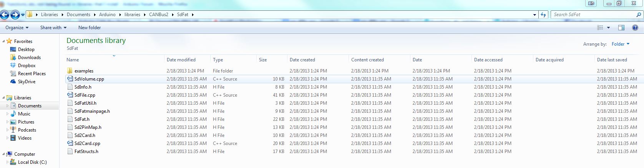Toggle the preview pane icon

pos(621,28)
